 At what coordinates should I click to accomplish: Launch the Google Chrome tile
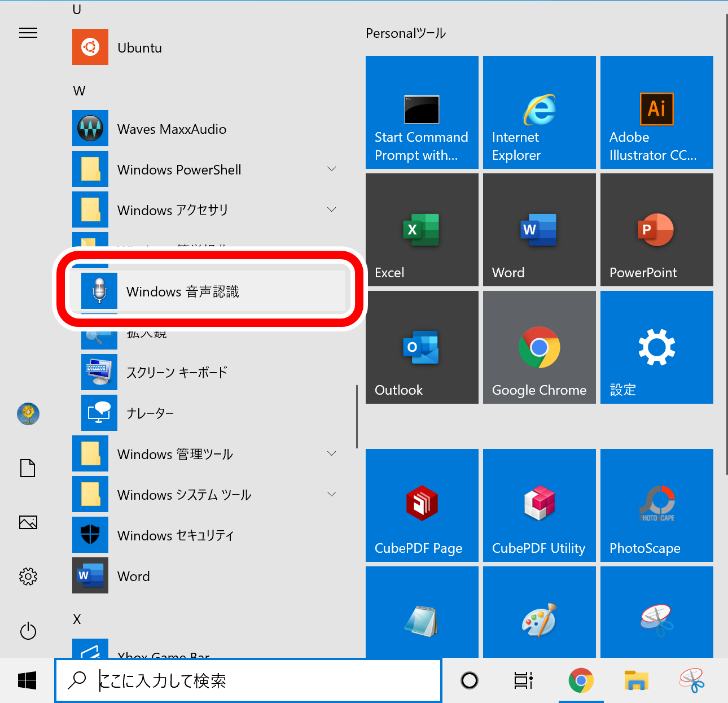[540, 347]
